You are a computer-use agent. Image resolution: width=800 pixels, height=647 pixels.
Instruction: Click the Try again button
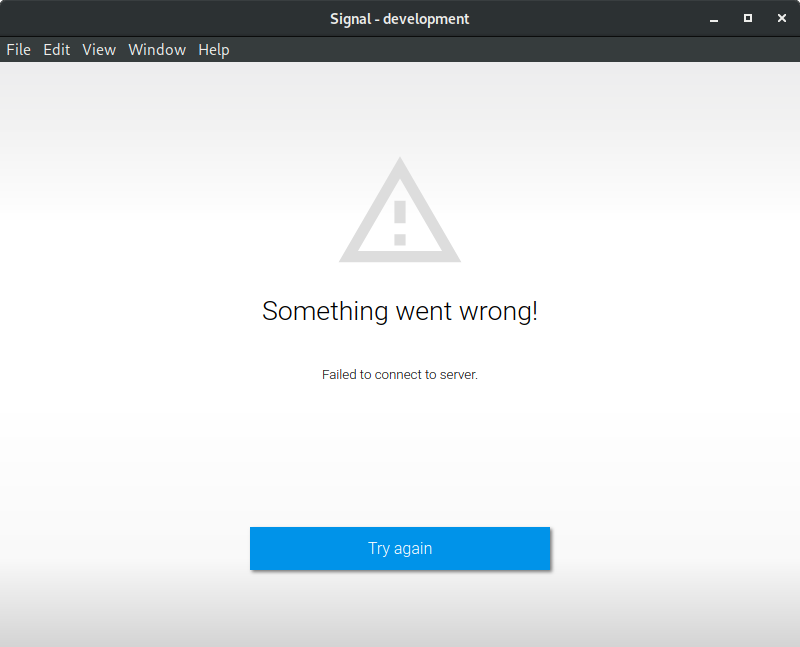coord(400,548)
